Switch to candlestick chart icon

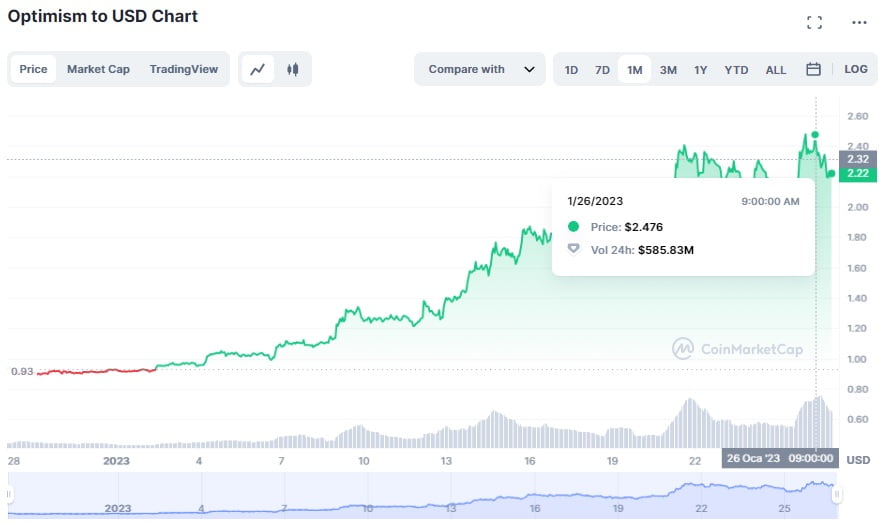click(x=293, y=70)
